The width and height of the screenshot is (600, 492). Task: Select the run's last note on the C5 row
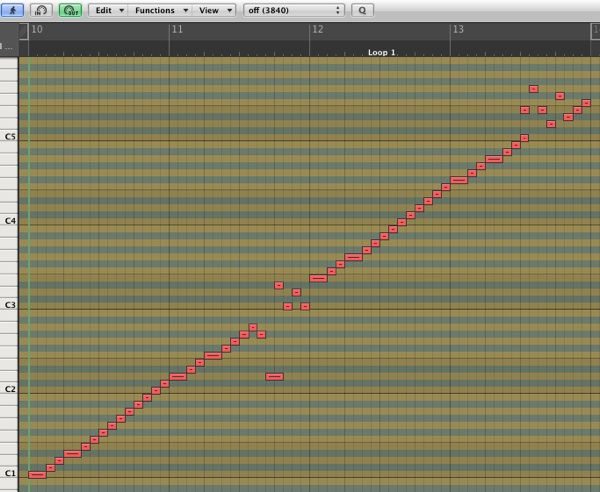click(525, 138)
